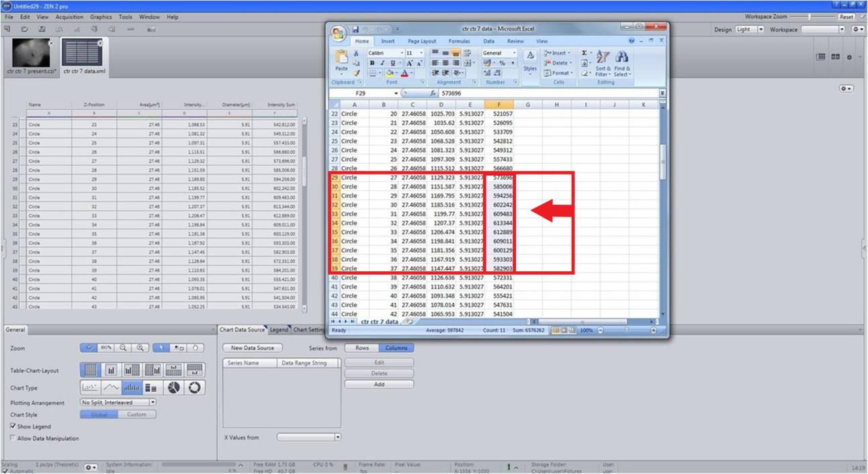The width and height of the screenshot is (868, 474).
Task: Save the Excel workbook from quick access toolbar
Action: click(355, 29)
